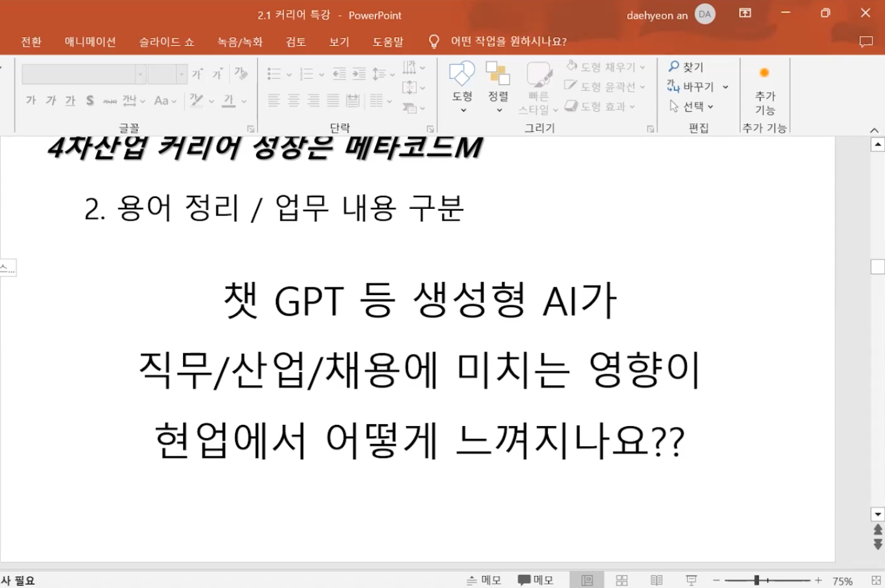Click text highlight color pen
The height and width of the screenshot is (588, 885).
tap(196, 100)
